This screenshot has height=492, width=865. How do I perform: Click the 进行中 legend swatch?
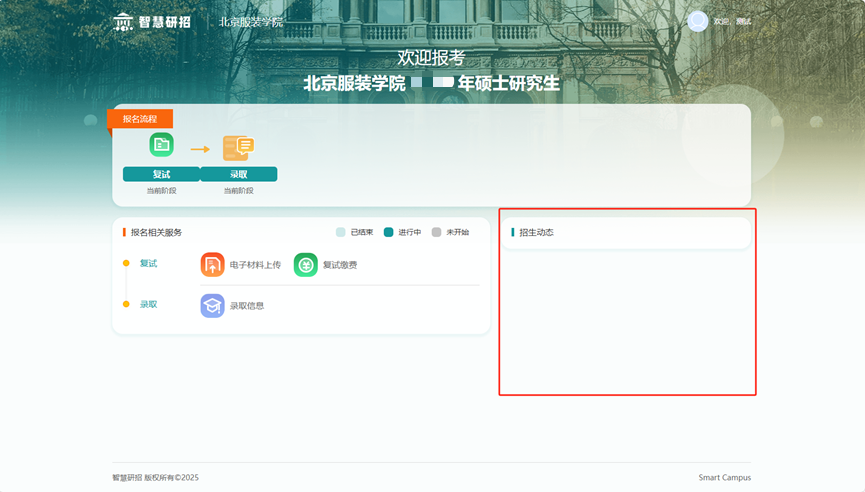click(x=389, y=232)
